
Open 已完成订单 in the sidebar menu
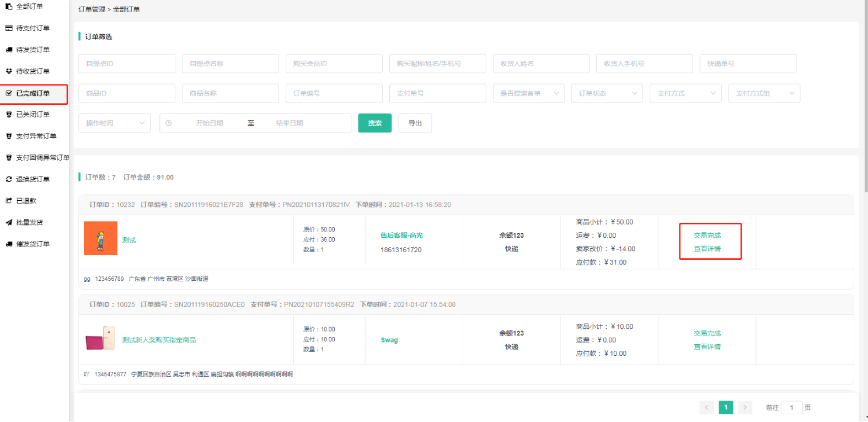pyautogui.click(x=33, y=93)
